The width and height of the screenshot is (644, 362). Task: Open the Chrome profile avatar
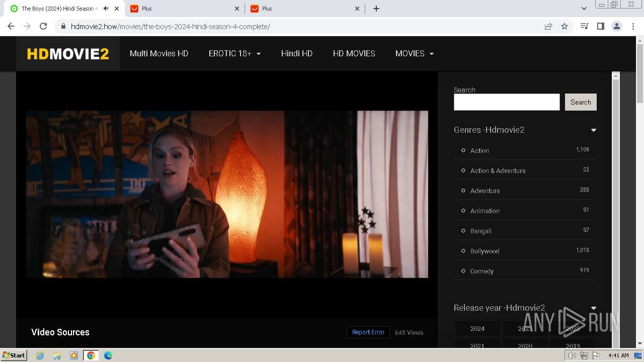617,26
